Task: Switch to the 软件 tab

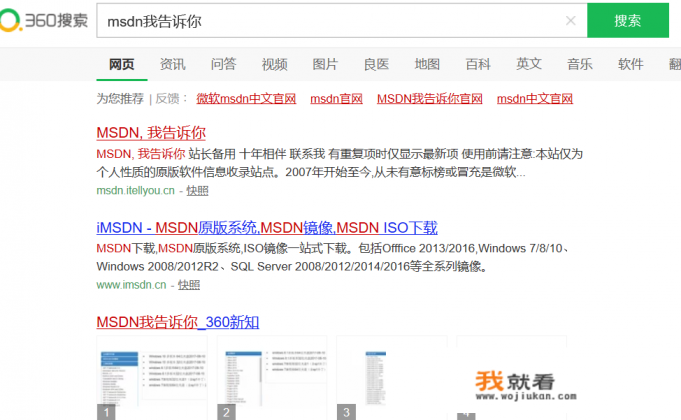Action: 631,64
